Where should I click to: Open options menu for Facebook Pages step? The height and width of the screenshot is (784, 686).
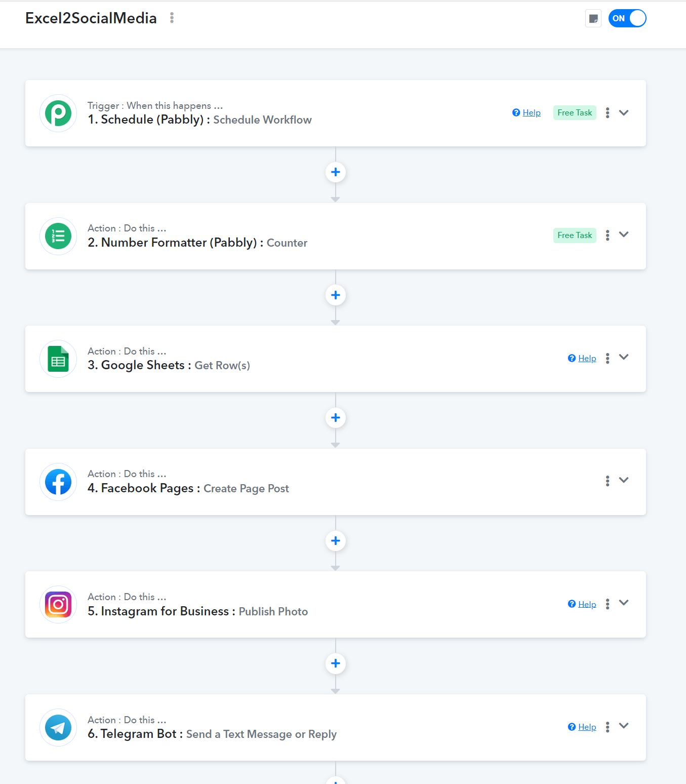point(608,481)
